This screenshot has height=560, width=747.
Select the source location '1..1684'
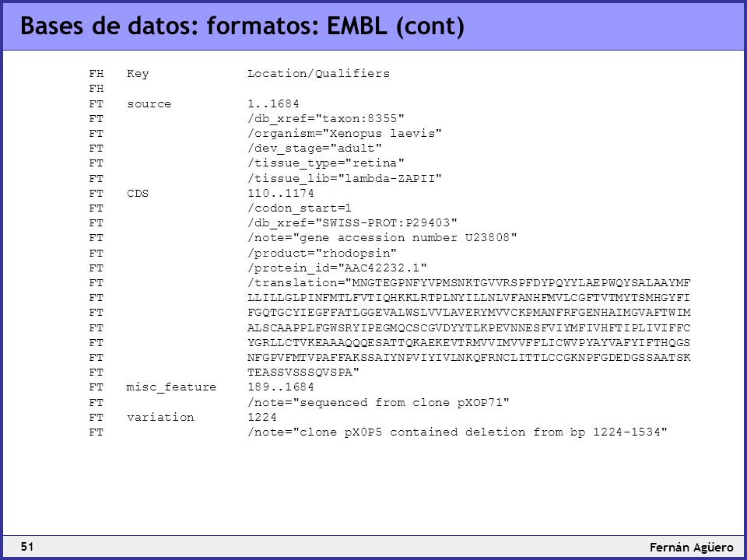273,103
